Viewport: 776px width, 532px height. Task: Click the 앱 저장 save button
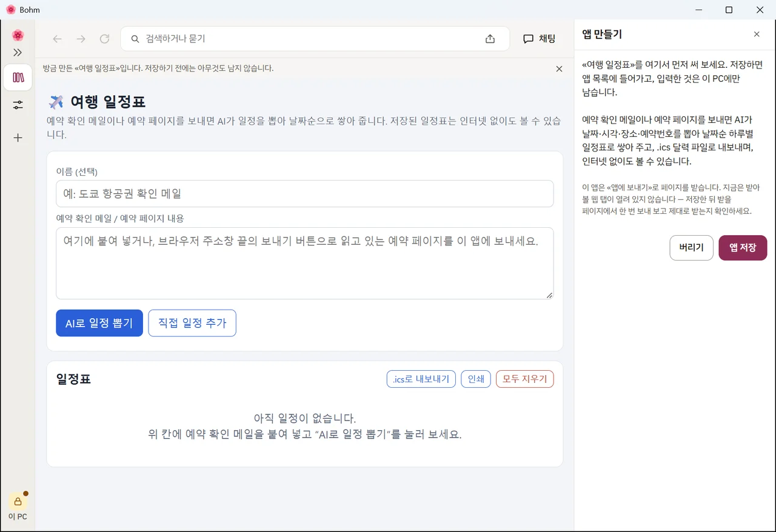[743, 248]
